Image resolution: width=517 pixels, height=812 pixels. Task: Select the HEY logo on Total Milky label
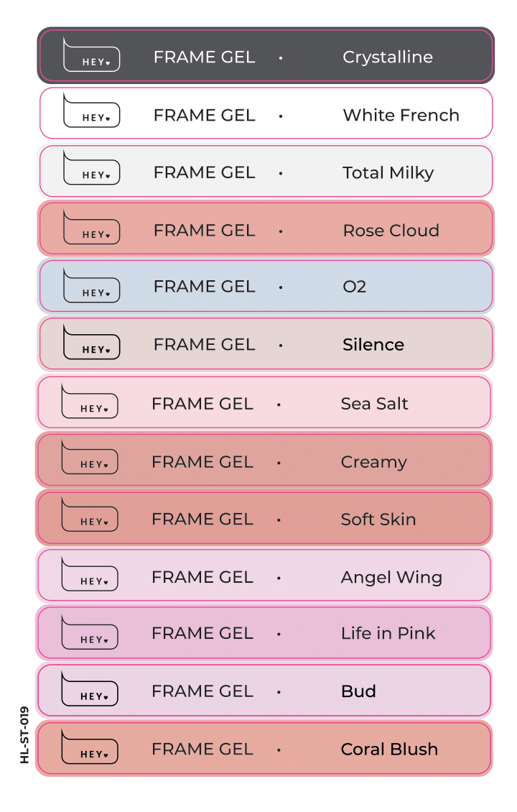[x=92, y=167]
